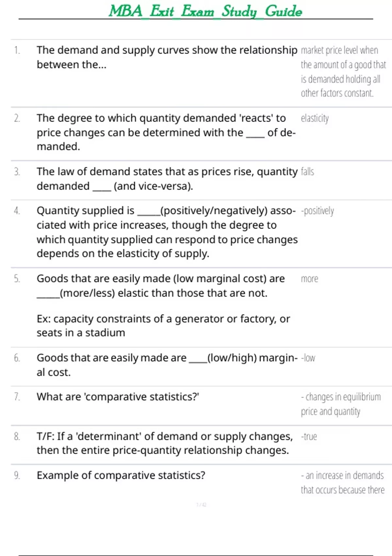Click the answer 'more' for question 5

309,279
